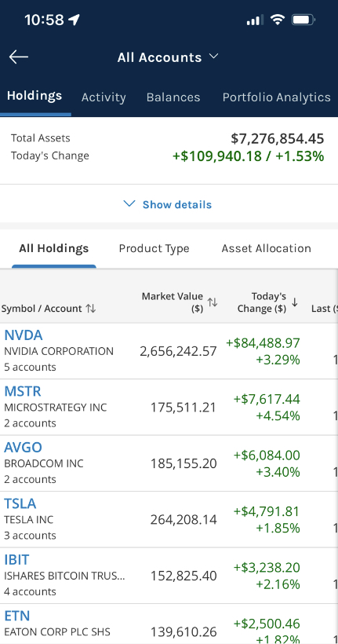Click NVDA market value 2,656,242.57
338x644 pixels.
tap(178, 351)
